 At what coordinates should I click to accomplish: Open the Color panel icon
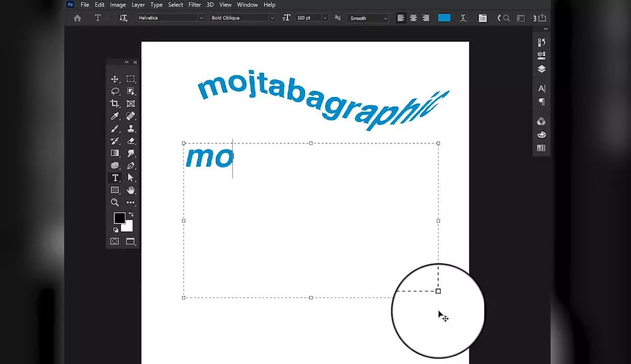[542, 121]
